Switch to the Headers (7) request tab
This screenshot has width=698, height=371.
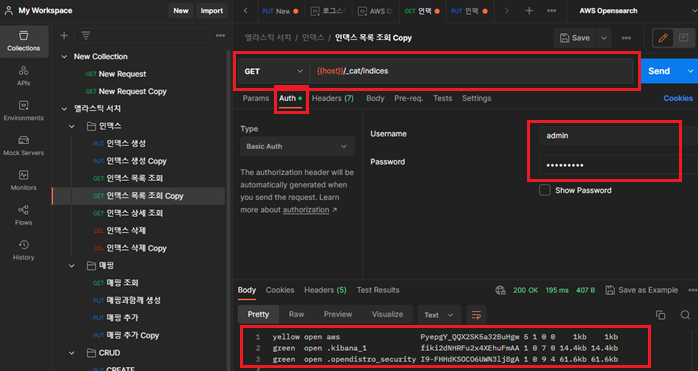333,98
